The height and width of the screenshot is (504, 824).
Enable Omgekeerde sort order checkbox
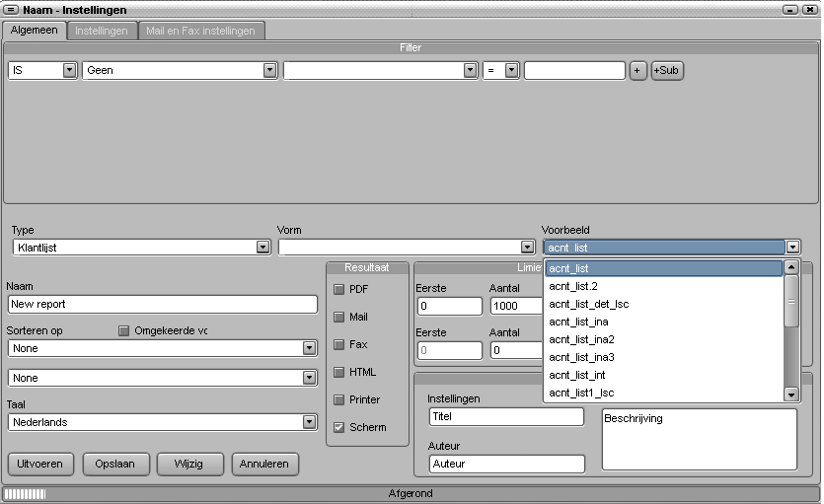click(x=124, y=330)
